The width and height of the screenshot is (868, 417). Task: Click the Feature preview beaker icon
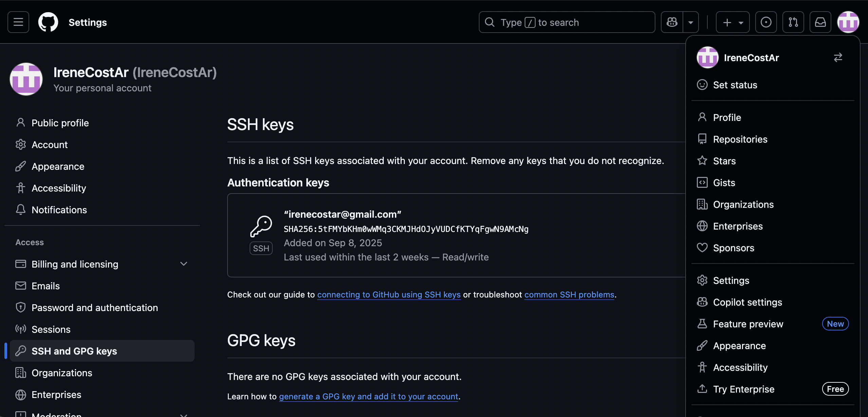pos(702,324)
